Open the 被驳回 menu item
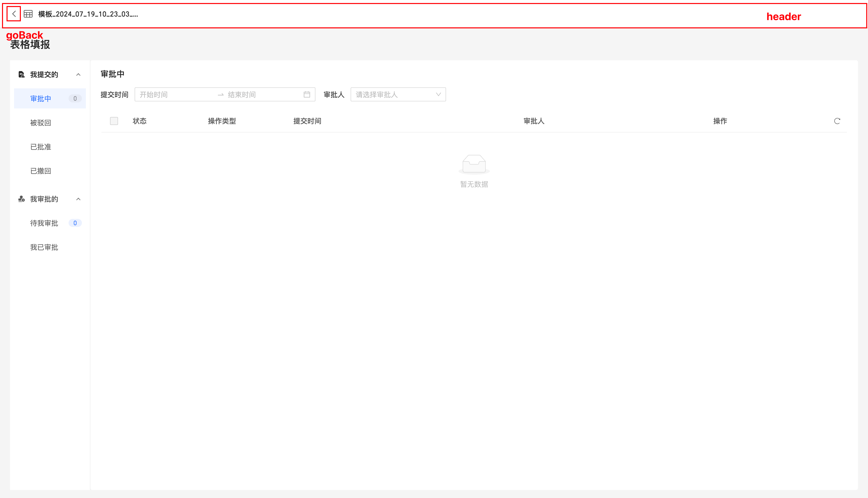 [50, 123]
